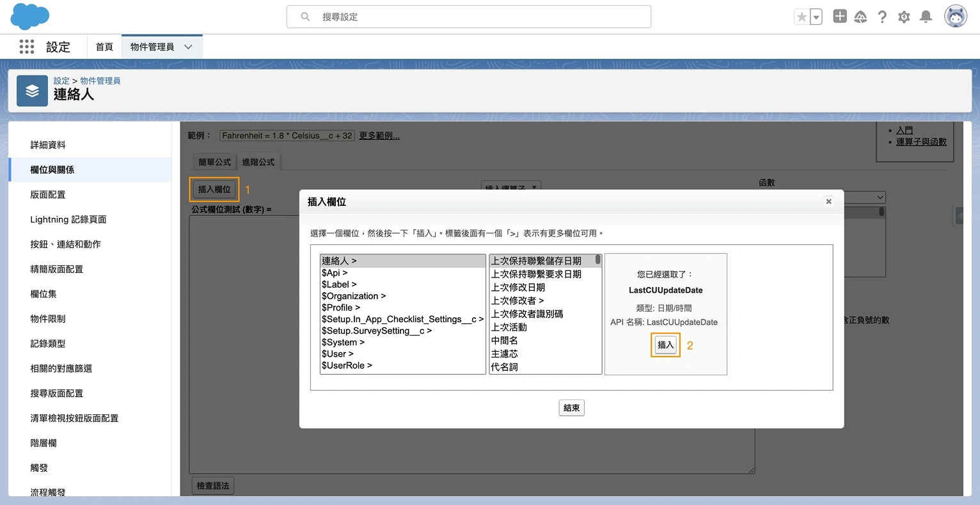Mark this page favorite with the star icon
980x505 pixels.
point(802,16)
